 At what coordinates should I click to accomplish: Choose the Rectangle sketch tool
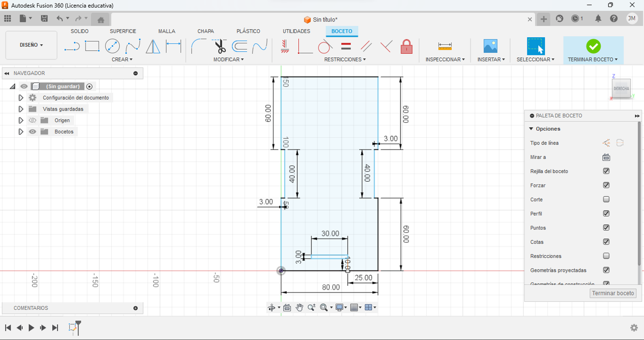[x=92, y=46]
